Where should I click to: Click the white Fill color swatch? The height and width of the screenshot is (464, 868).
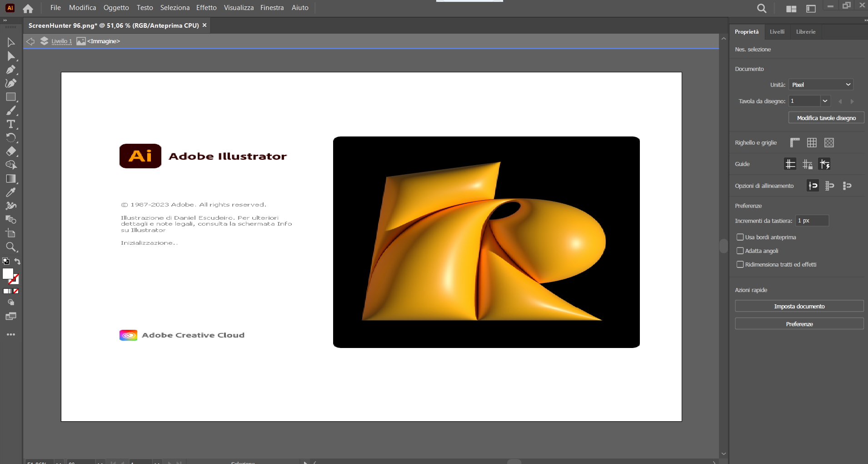(8, 273)
